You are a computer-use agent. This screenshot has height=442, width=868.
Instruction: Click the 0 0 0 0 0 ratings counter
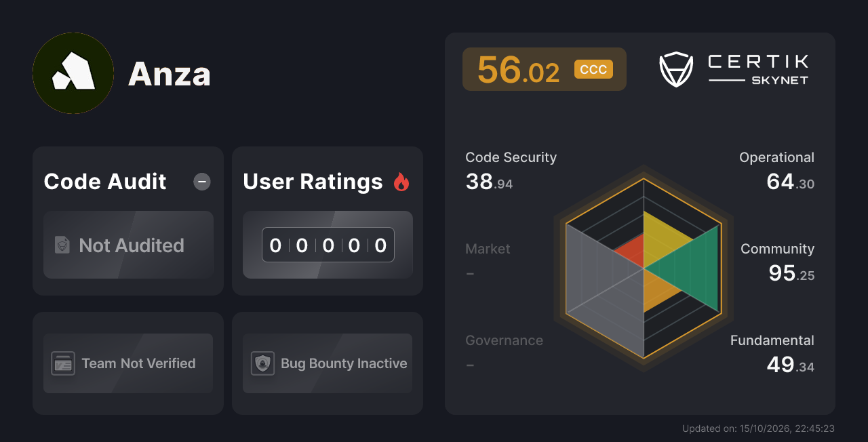[328, 245]
